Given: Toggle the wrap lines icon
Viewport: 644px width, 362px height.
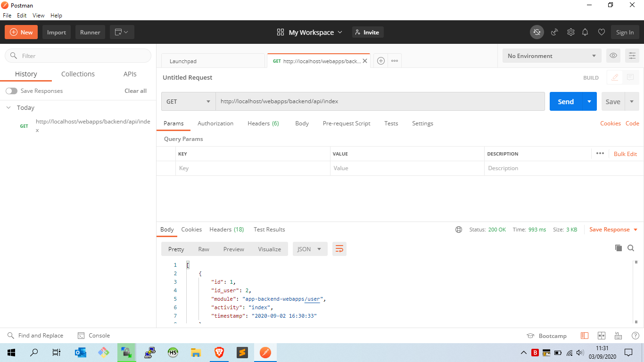Looking at the screenshot, I should (x=339, y=249).
